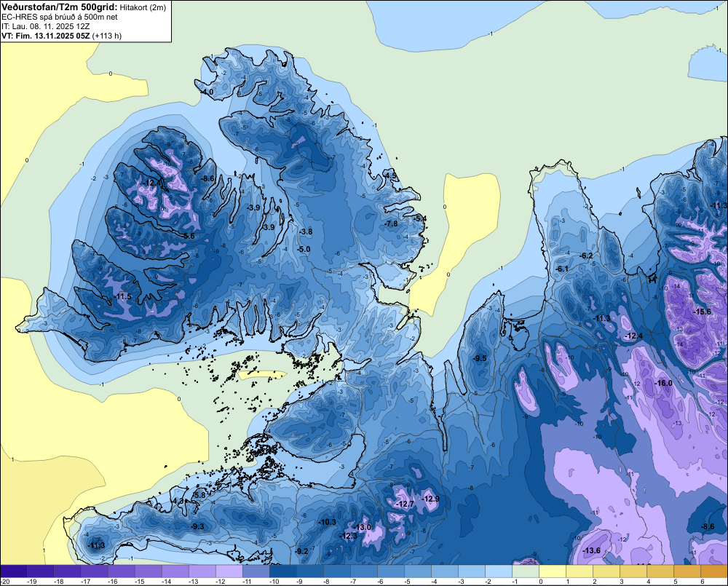Image resolution: width=728 pixels, height=586 pixels.
Task: Select the -3.8 temperature label
Action: 306,231
